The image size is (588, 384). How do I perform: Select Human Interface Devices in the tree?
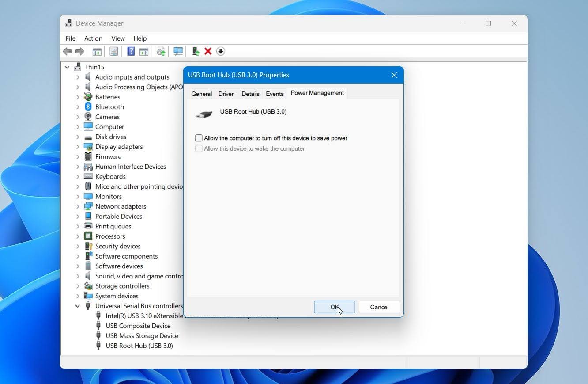tap(131, 167)
